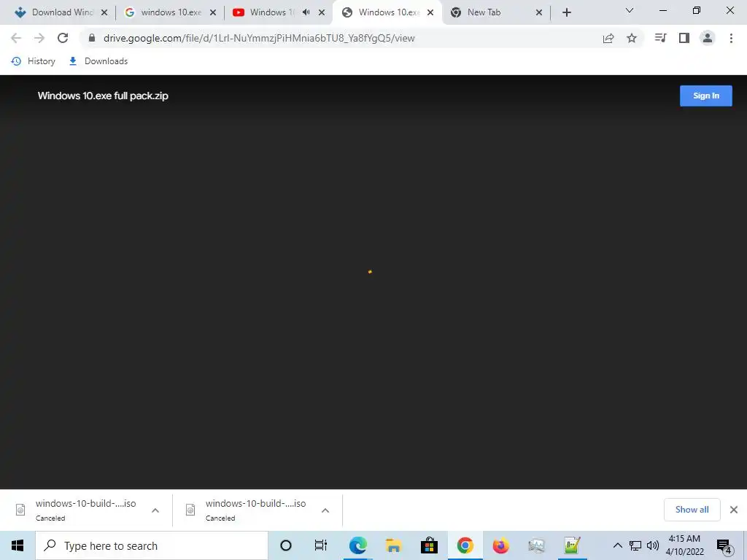Open network status tray icon
The height and width of the screenshot is (560, 747).
(x=635, y=545)
